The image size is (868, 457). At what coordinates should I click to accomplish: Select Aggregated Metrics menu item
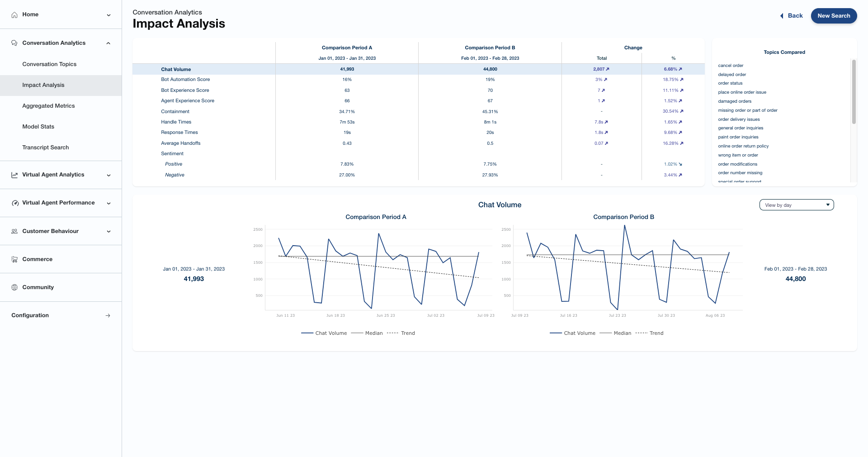[x=48, y=106]
